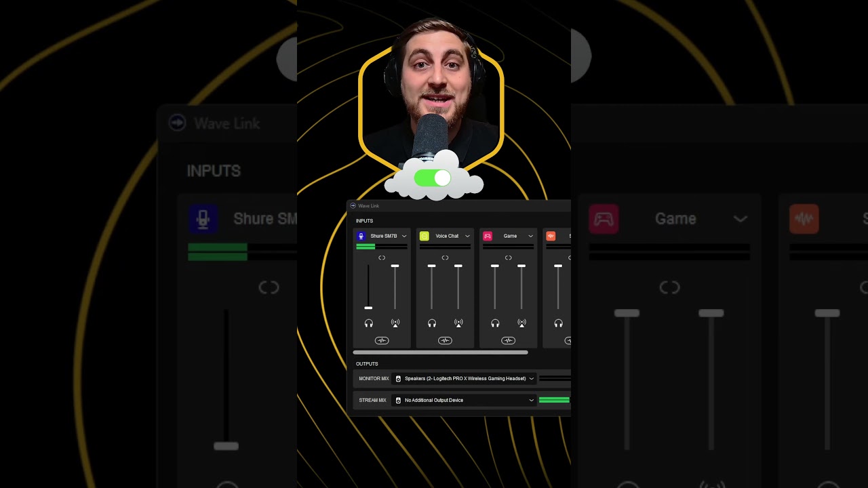Open effects for Shure SM7B channel

[x=382, y=340]
